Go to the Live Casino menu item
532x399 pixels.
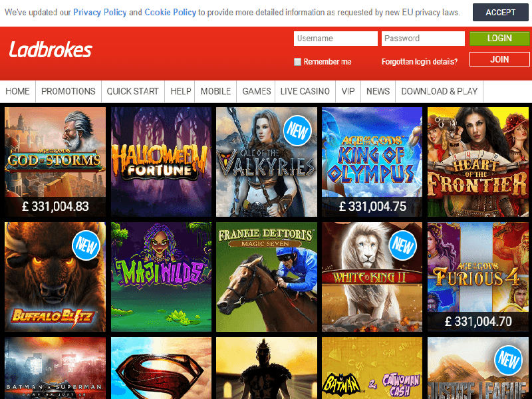(305, 91)
